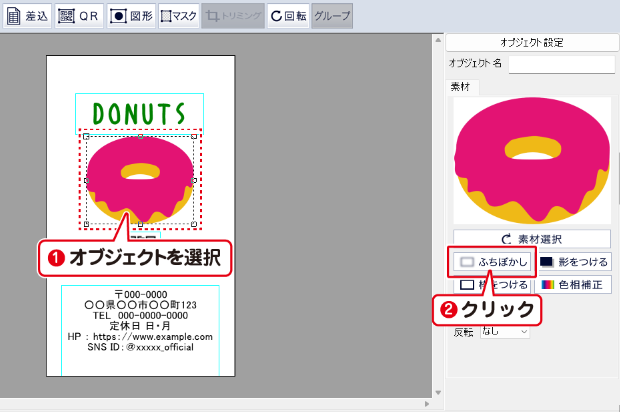
Task: Apply ふちぼかし edge blur effect
Action: coord(491,262)
